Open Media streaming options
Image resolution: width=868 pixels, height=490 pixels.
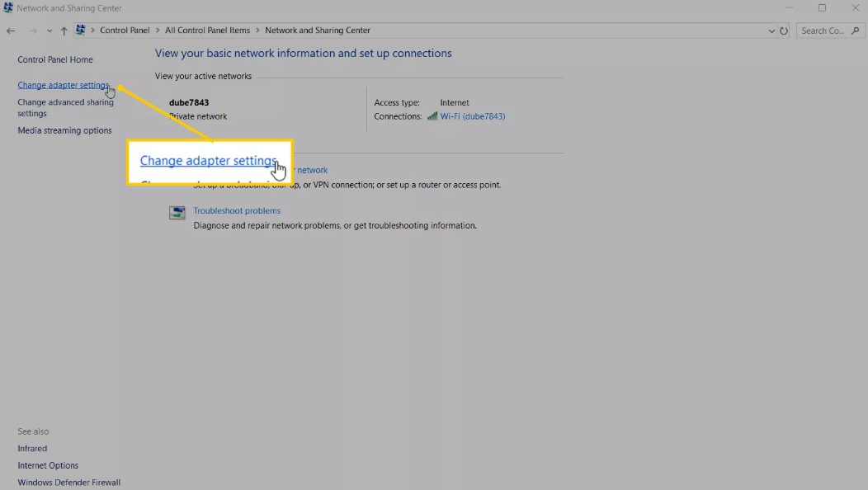pyautogui.click(x=64, y=130)
